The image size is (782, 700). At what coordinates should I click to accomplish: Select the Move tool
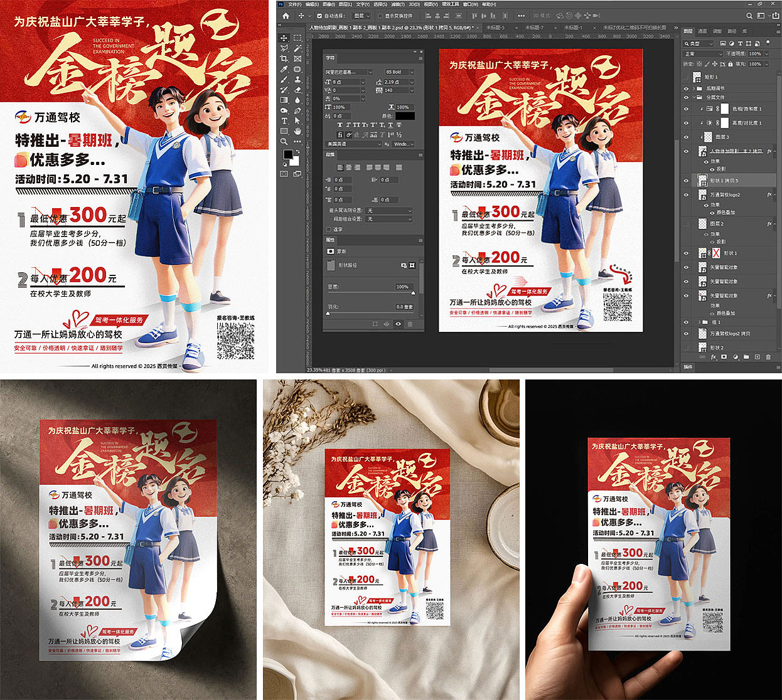283,40
